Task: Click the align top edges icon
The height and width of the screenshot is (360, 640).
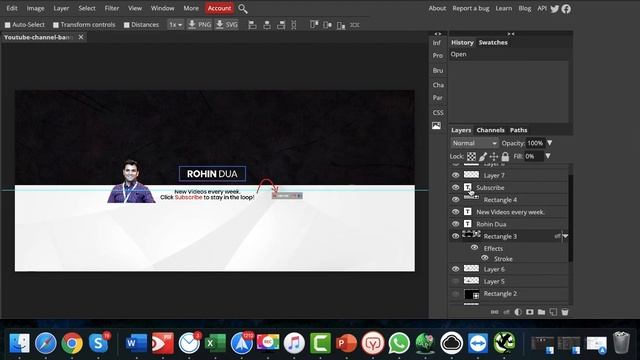Action: (x=314, y=25)
